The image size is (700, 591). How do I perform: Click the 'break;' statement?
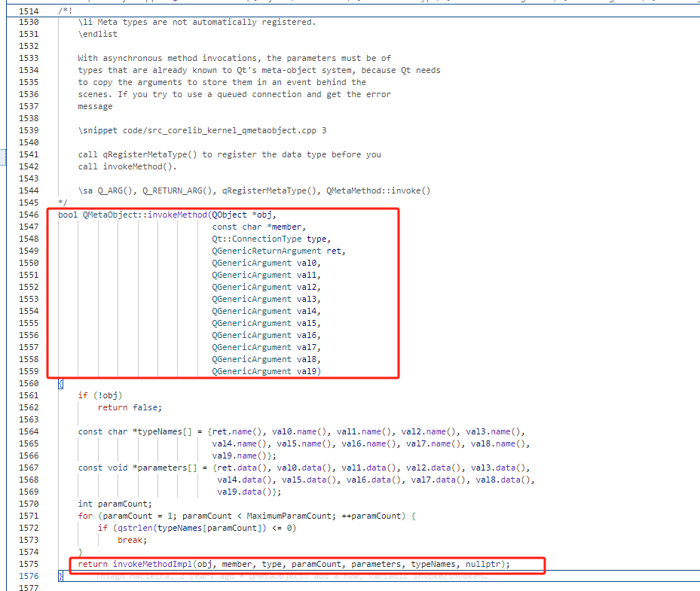point(133,540)
